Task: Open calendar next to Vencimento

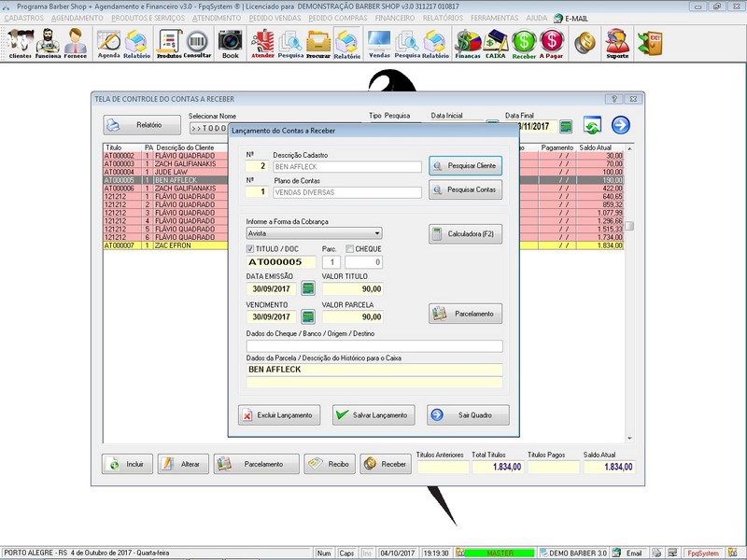Action: (x=308, y=316)
